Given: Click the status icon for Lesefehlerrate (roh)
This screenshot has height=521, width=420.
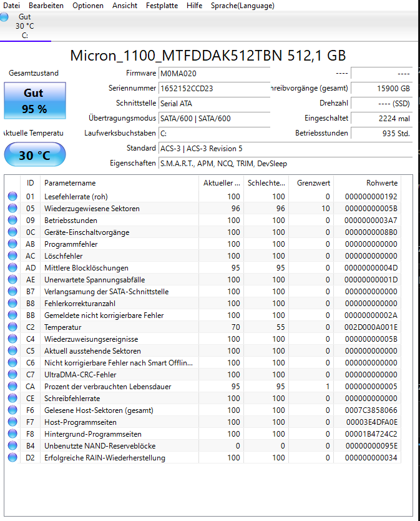Looking at the screenshot, I should pyautogui.click(x=12, y=196).
